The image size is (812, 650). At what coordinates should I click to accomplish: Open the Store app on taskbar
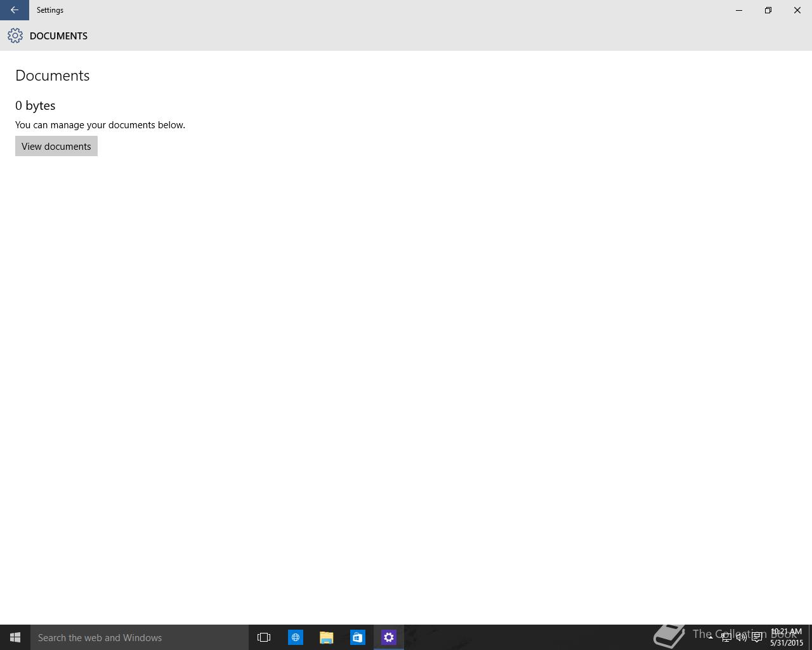(x=358, y=637)
